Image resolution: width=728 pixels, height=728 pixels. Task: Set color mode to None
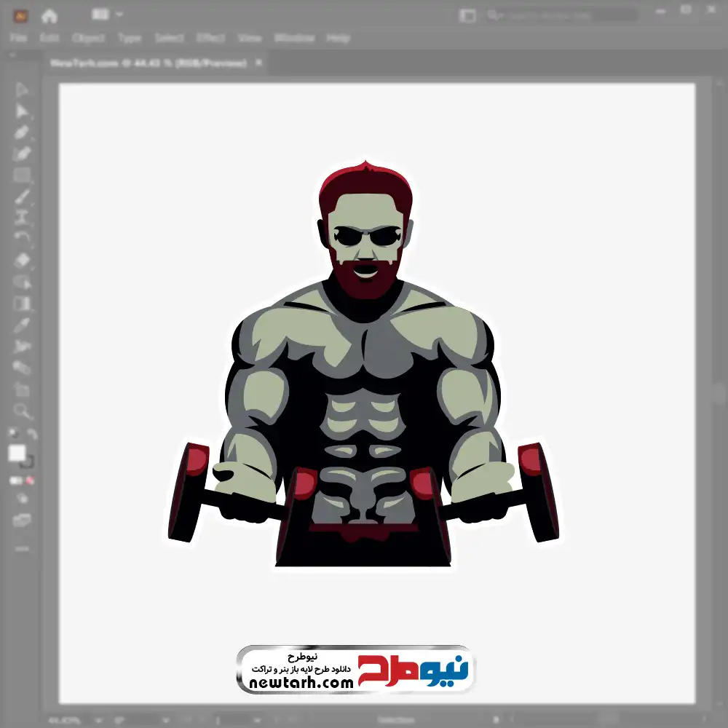click(31, 480)
